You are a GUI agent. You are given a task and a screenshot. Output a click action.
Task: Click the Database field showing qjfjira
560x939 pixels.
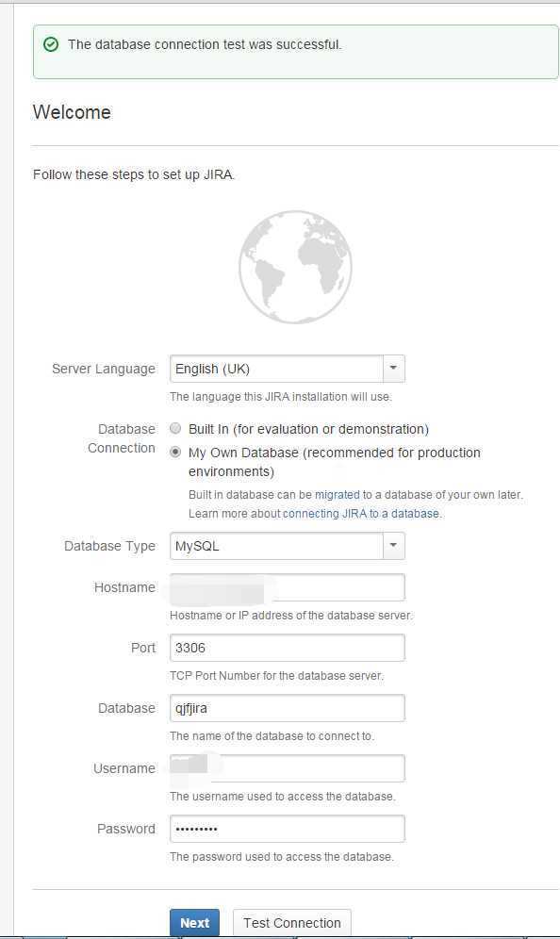point(288,708)
